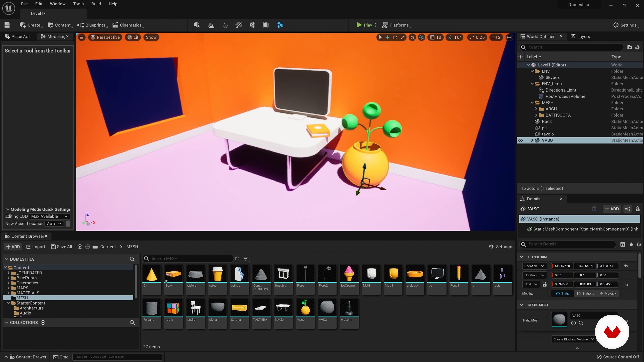Maximize or restore viewport layout icon
The height and width of the screenshot is (362, 644).
pos(509,37)
